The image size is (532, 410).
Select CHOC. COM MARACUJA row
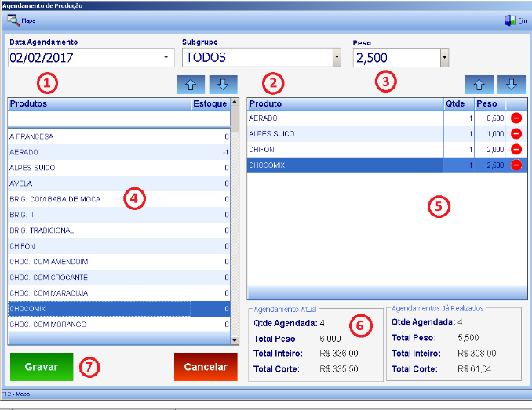pos(118,292)
